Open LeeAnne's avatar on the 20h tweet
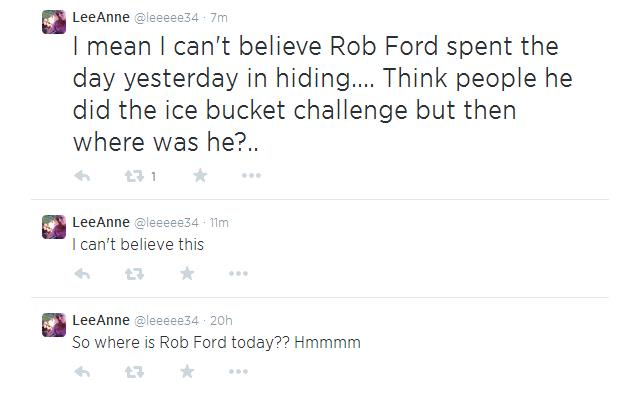Viewport: 636px width, 400px height. (x=54, y=326)
